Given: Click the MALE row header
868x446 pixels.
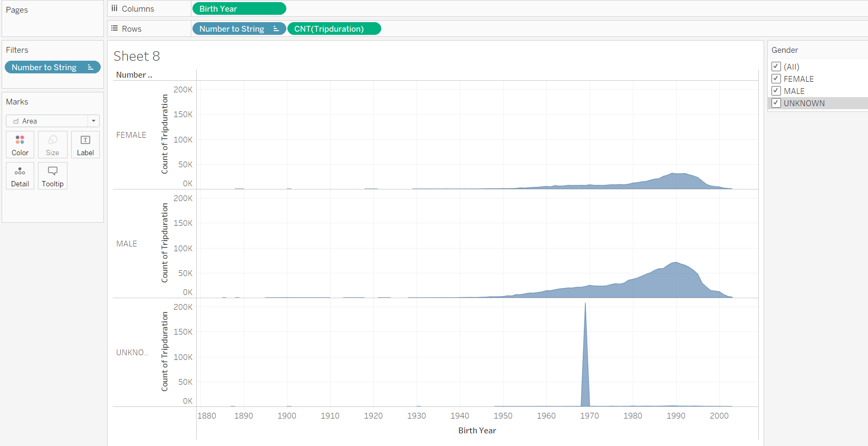Looking at the screenshot, I should click(x=127, y=244).
